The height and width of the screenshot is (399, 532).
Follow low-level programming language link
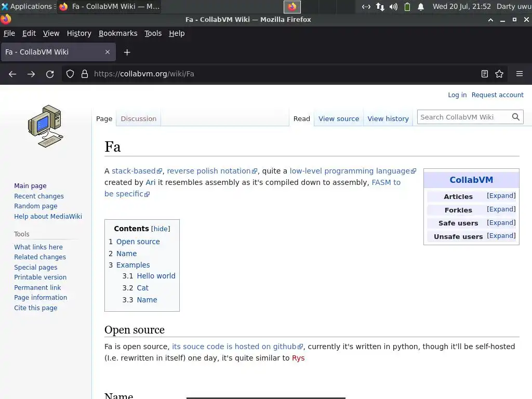pos(353,171)
